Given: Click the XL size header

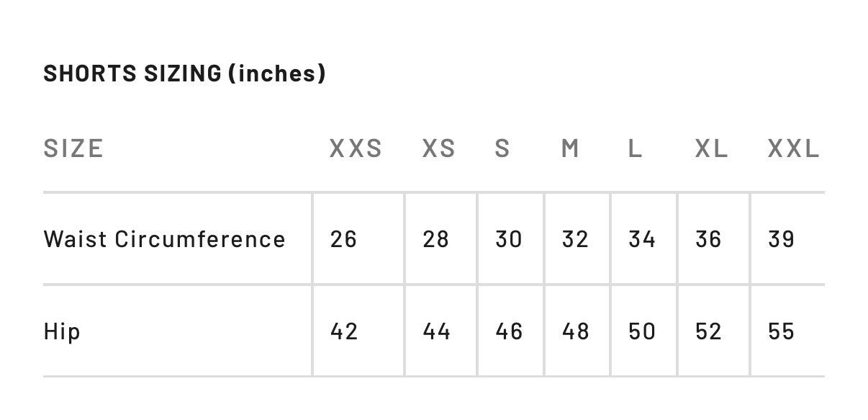Looking at the screenshot, I should pos(711,148).
